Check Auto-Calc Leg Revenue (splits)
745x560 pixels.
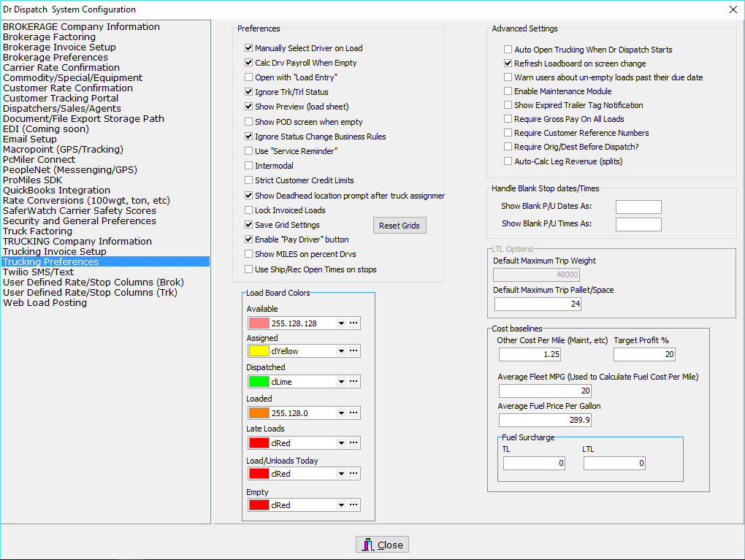pyautogui.click(x=508, y=161)
